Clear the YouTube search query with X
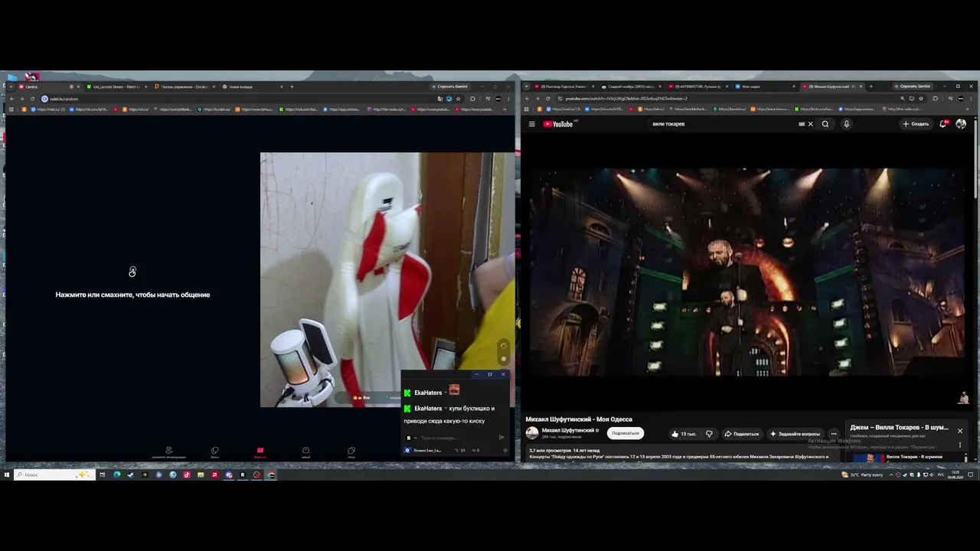This screenshot has width=980, height=551. coord(810,124)
